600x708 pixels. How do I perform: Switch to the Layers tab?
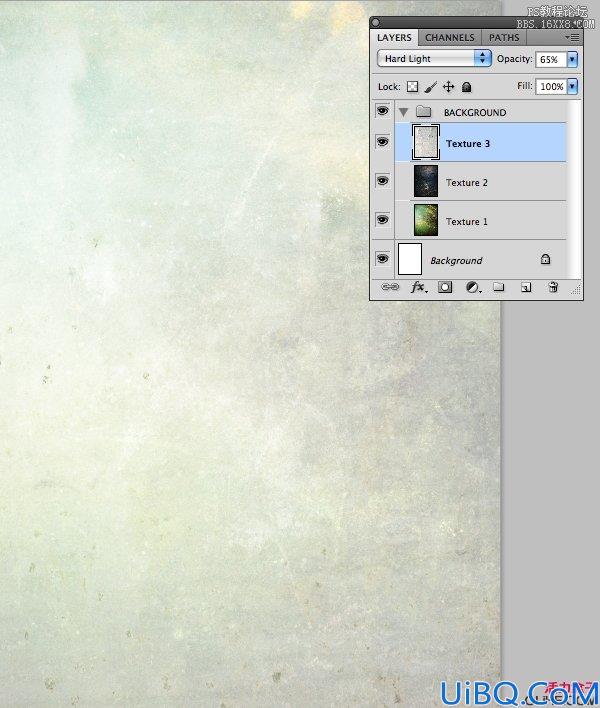(395, 37)
